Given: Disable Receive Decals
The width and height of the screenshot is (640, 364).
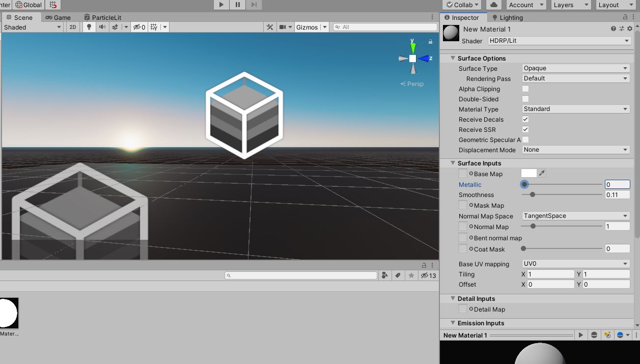Looking at the screenshot, I should pos(524,119).
